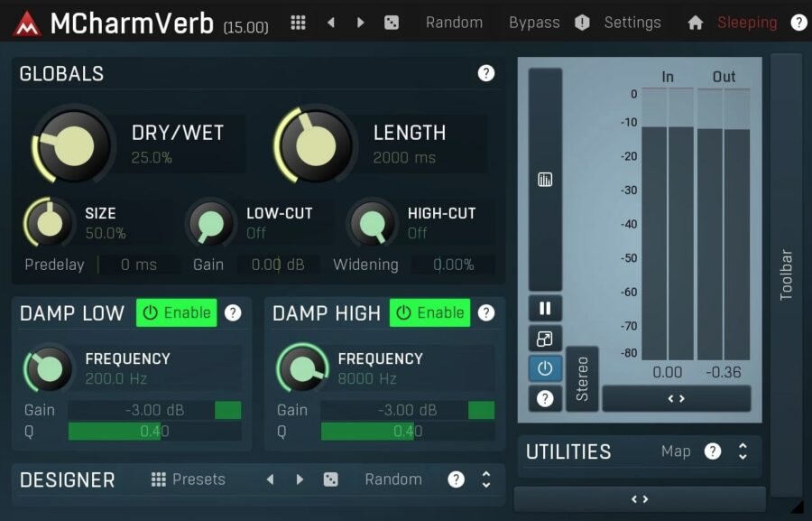Pause the level meters
This screenshot has height=521, width=812.
pos(545,308)
